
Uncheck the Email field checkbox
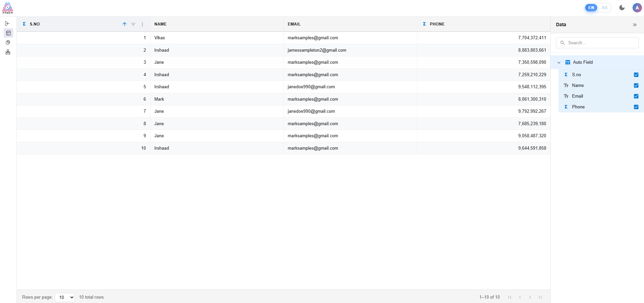pyautogui.click(x=636, y=96)
